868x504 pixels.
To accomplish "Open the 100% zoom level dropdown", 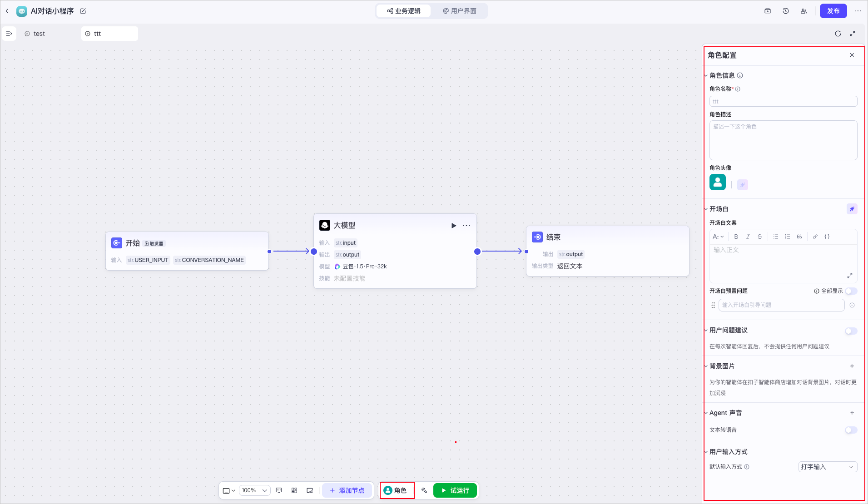I will tap(254, 490).
